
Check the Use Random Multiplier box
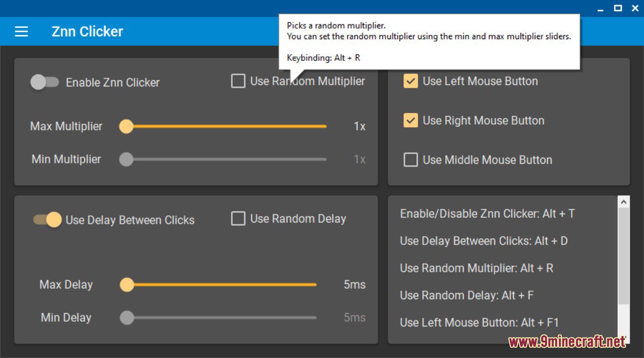coord(238,81)
